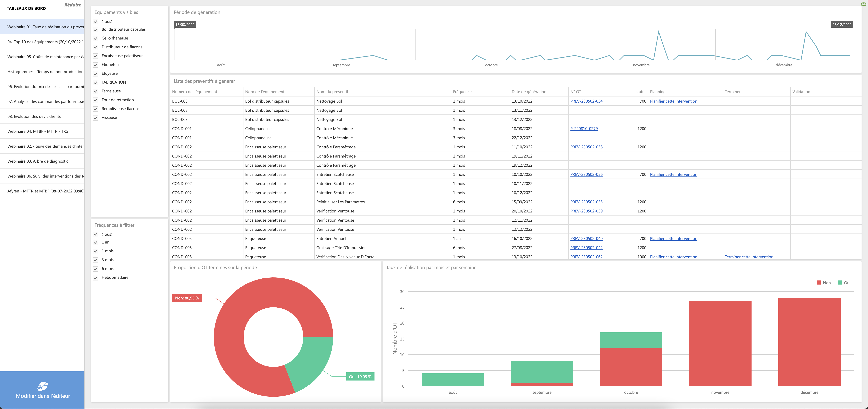Open Webinaire 05. Coûts de maintenance dashboard
Image resolution: width=868 pixels, height=409 pixels.
(42, 57)
